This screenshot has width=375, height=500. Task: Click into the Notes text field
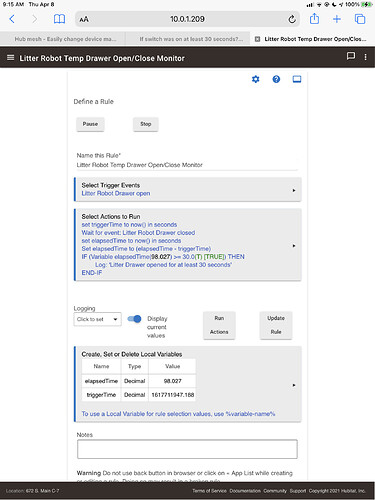pos(187,449)
